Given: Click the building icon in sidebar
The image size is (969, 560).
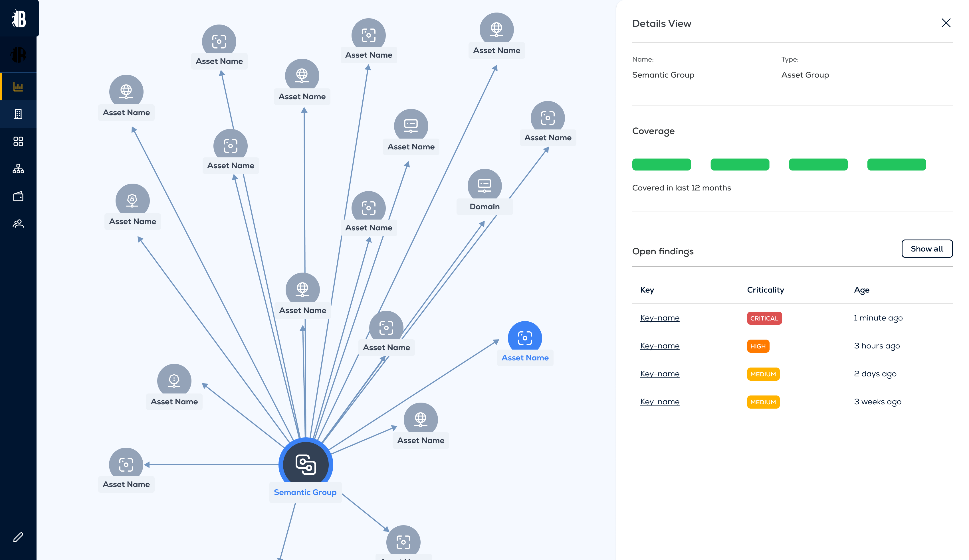Looking at the screenshot, I should click(x=18, y=114).
